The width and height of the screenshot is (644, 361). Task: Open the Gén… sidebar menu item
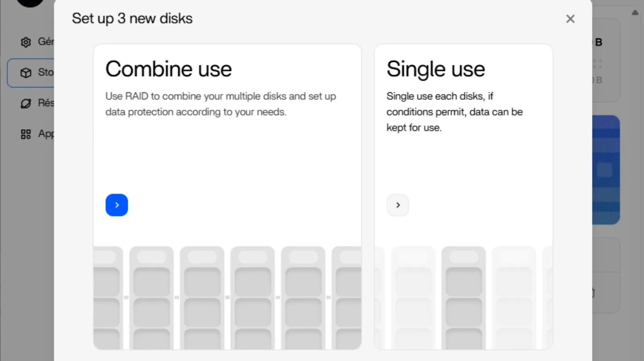click(45, 41)
